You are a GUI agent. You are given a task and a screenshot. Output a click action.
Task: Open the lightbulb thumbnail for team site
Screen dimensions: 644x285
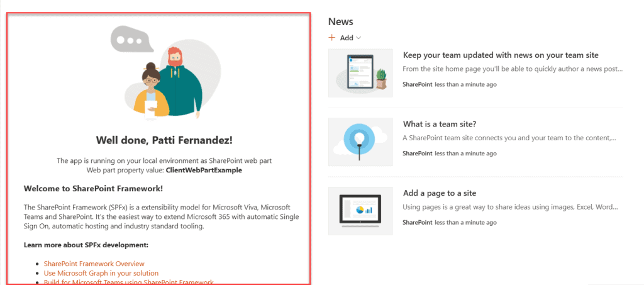coord(360,142)
